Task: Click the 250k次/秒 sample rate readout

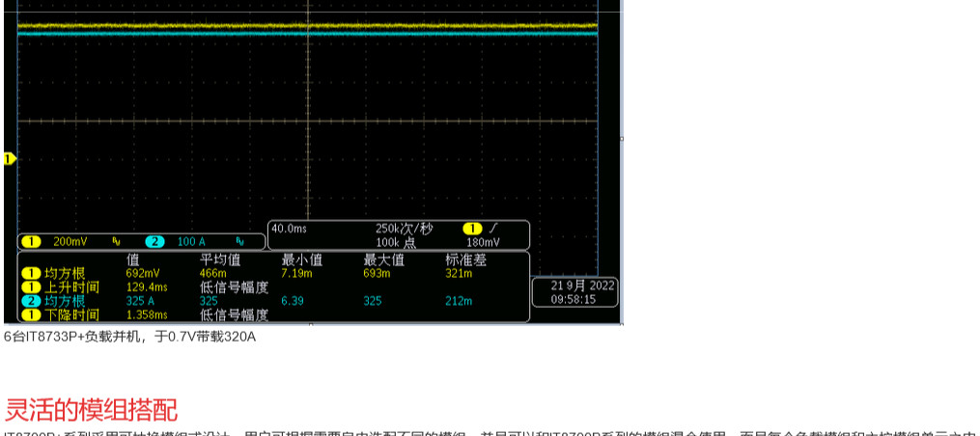Action: (x=404, y=229)
